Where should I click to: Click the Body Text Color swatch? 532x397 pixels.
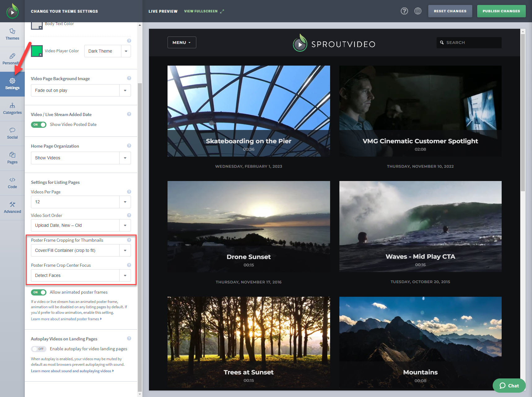tap(37, 25)
